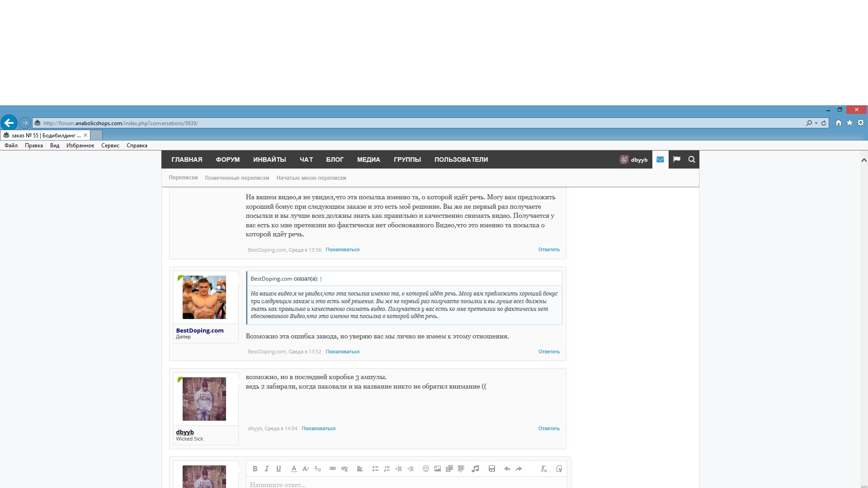Screen dimensions: 868x488
Task: Toggle bold formatting in reply editor
Action: 255,469
